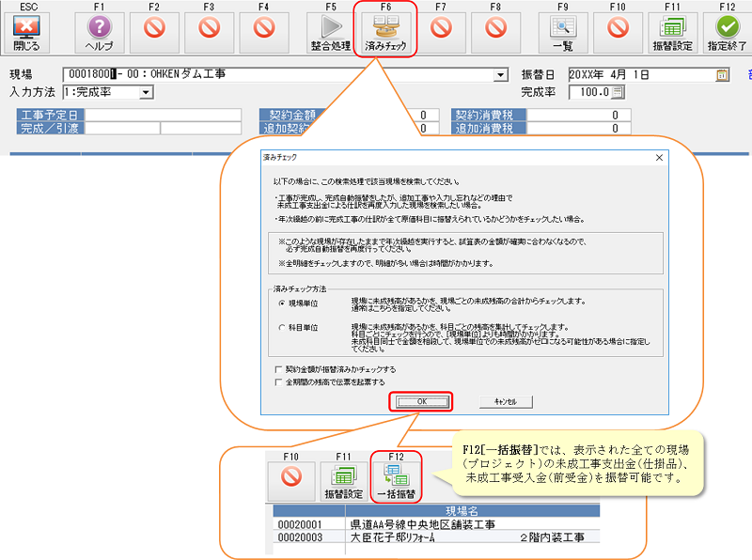
Task: Adjust the 完成率 spinner control
Action: point(618,92)
